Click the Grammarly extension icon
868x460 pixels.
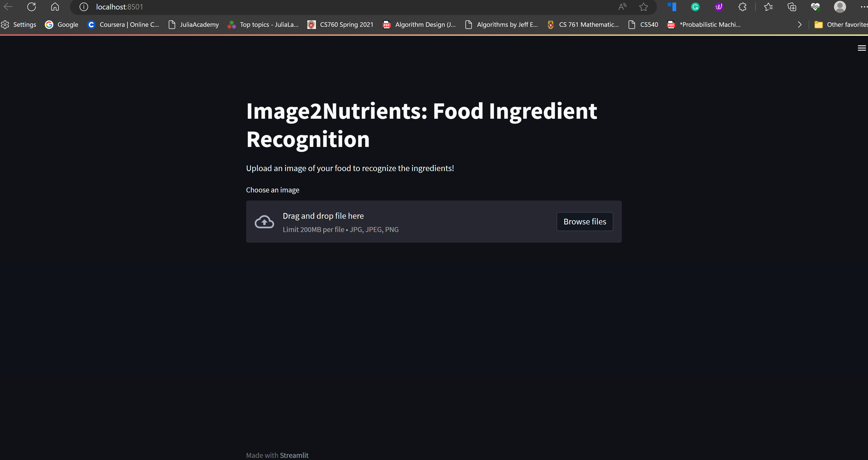[695, 7]
